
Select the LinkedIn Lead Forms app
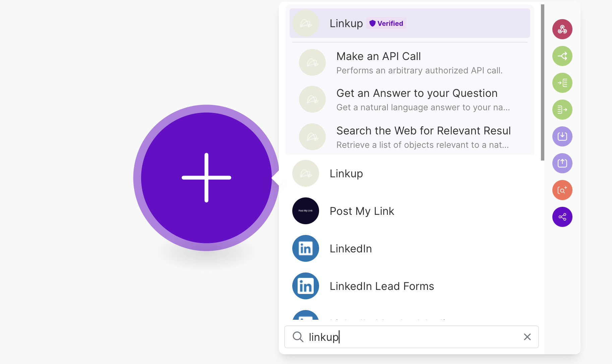410,286
